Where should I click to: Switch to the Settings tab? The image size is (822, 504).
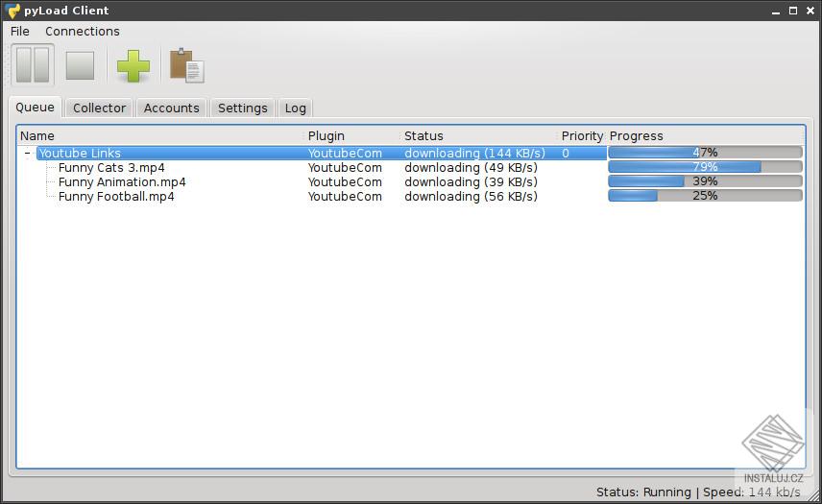(242, 108)
